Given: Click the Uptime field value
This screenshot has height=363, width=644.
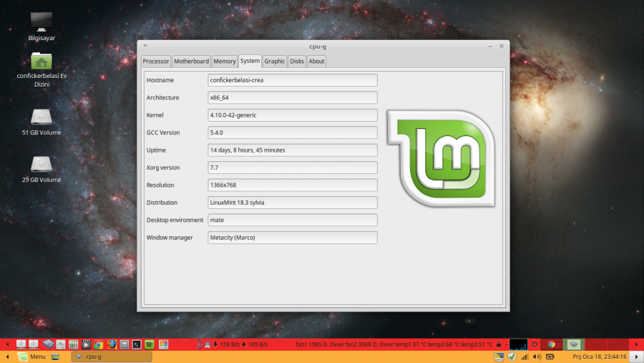Looking at the screenshot, I should 293,150.
